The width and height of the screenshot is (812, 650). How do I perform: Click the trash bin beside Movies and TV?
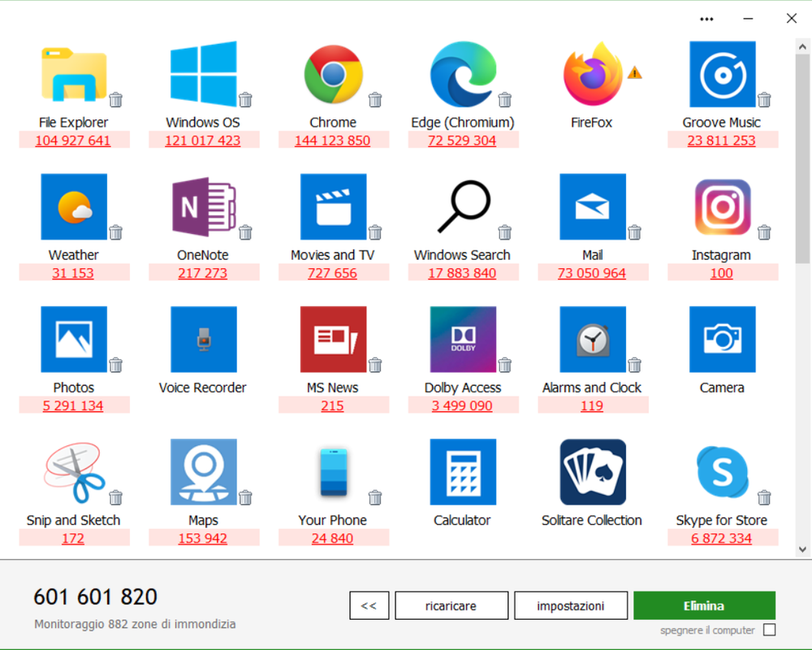click(x=375, y=232)
